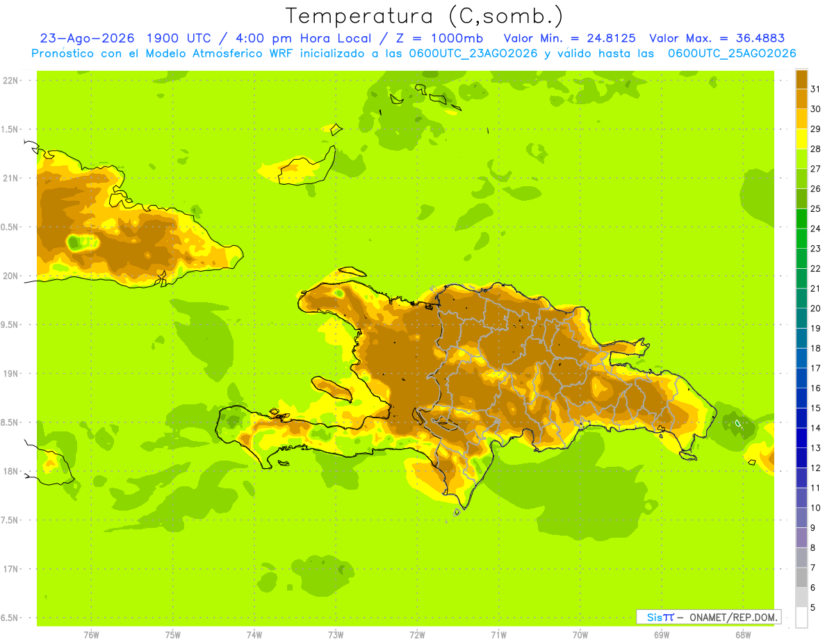Click the '30' value on the color scale

tap(816, 109)
